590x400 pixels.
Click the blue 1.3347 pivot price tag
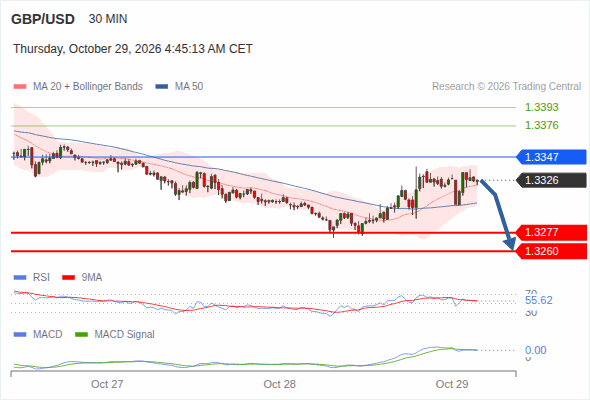tap(551, 157)
